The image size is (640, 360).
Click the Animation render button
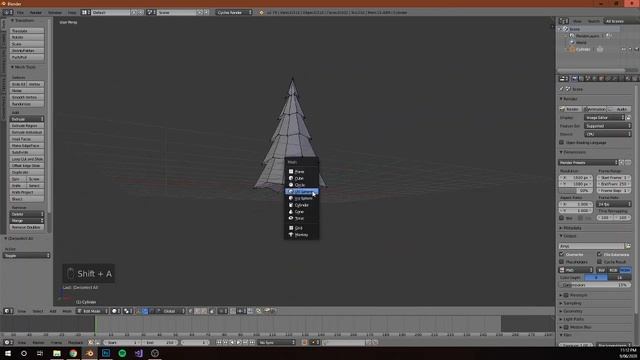[595, 109]
